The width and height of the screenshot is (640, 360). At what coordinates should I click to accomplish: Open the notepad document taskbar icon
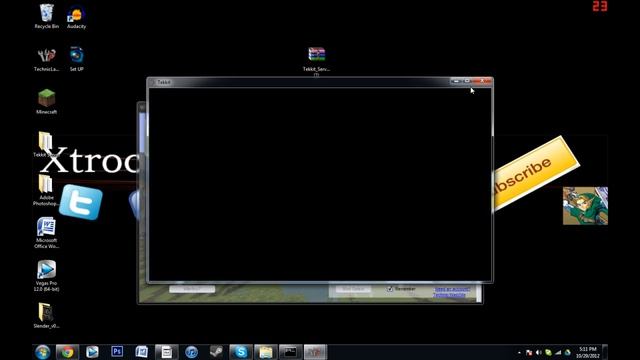coord(167,352)
